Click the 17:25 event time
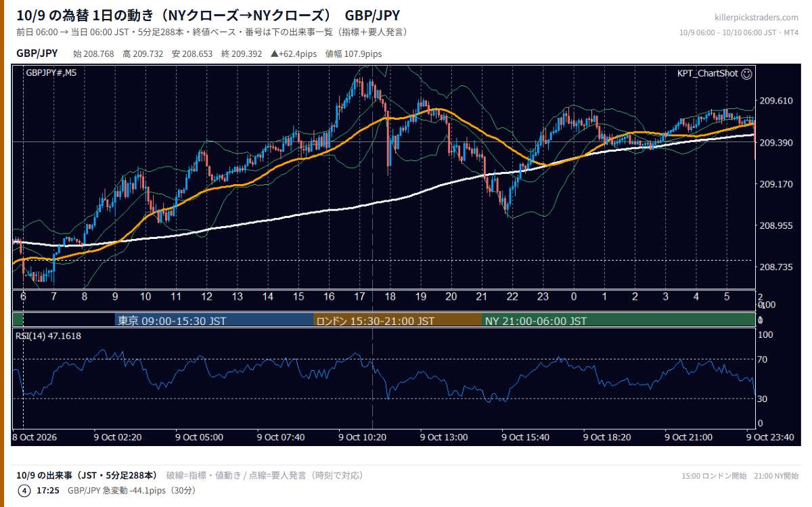Image resolution: width=812 pixels, height=507 pixels. 48,491
